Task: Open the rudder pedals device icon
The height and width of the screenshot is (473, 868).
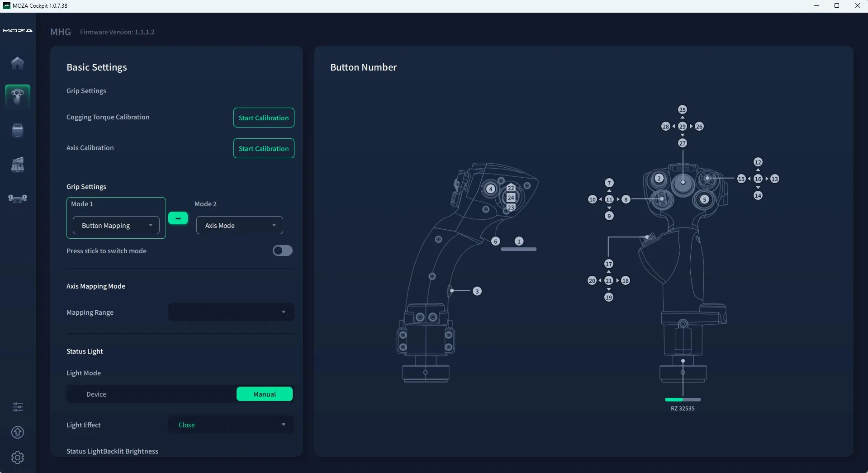Action: pyautogui.click(x=18, y=199)
